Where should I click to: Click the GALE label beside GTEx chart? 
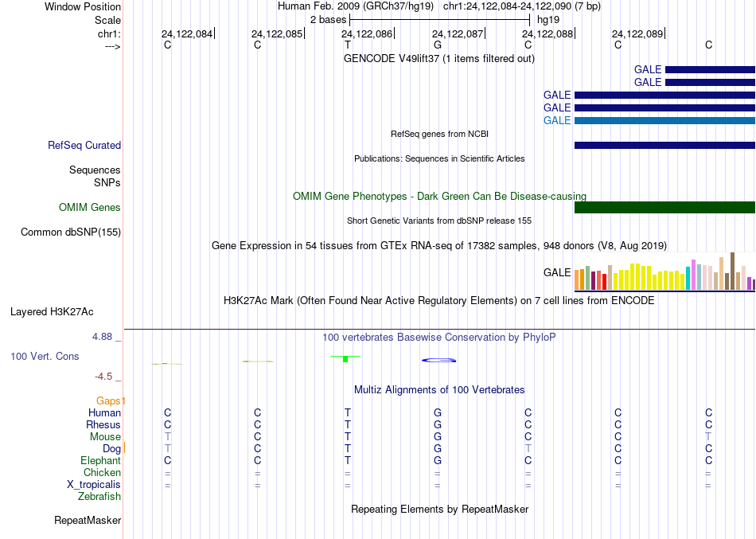pyautogui.click(x=557, y=272)
